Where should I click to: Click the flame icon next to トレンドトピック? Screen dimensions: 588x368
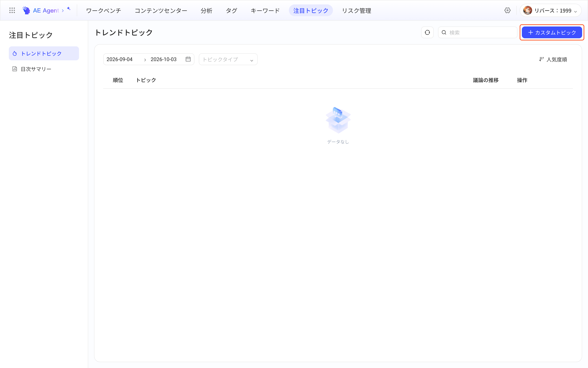(x=15, y=54)
